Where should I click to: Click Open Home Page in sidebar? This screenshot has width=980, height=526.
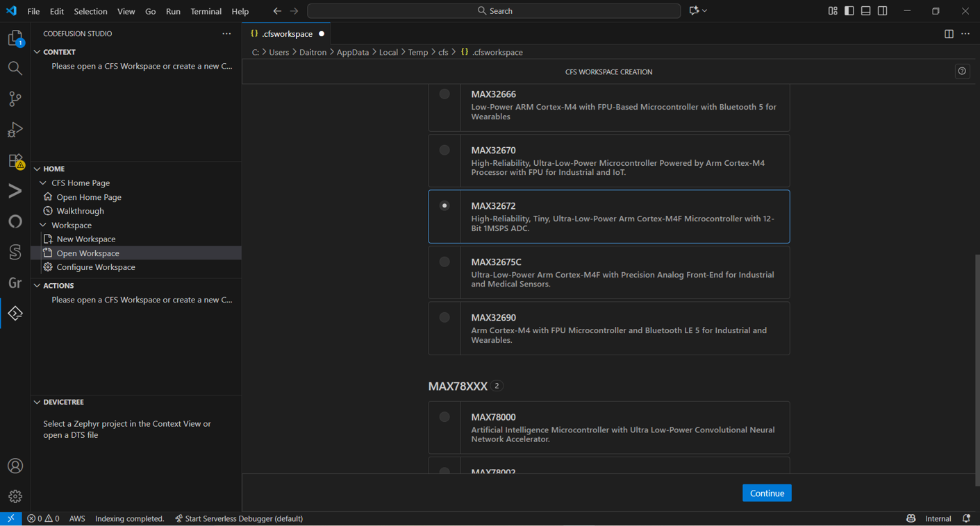[x=89, y=197]
